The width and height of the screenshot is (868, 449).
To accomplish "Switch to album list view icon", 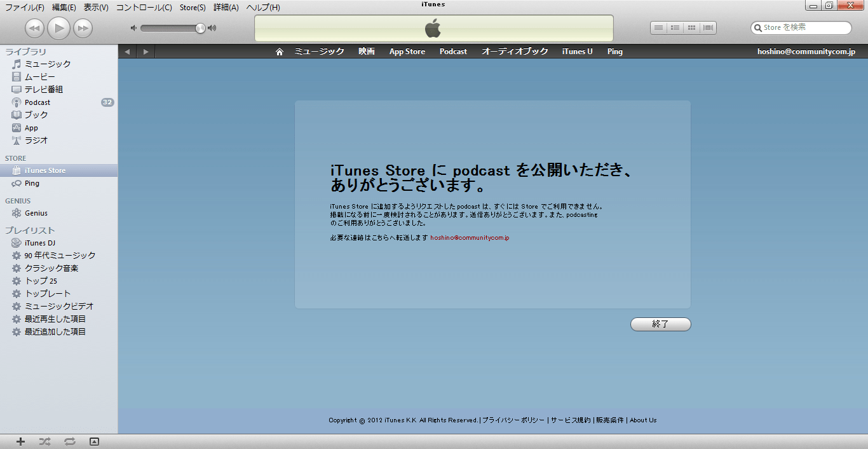I will pos(675,28).
